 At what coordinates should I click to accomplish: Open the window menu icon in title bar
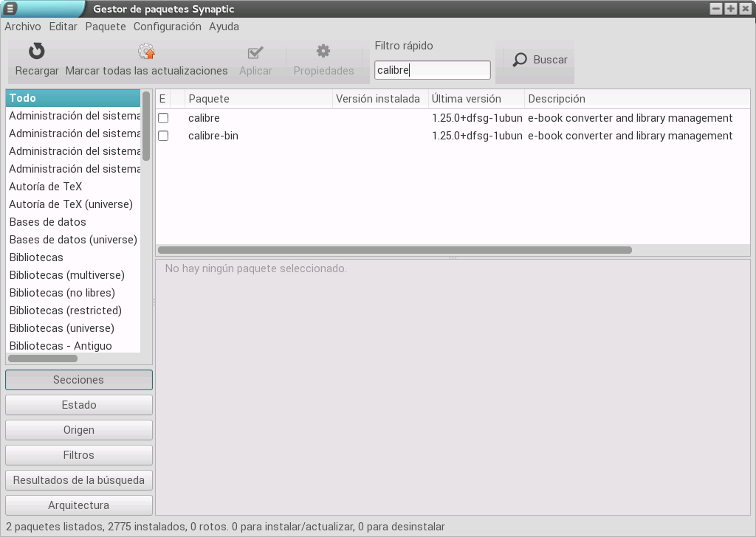point(10,9)
